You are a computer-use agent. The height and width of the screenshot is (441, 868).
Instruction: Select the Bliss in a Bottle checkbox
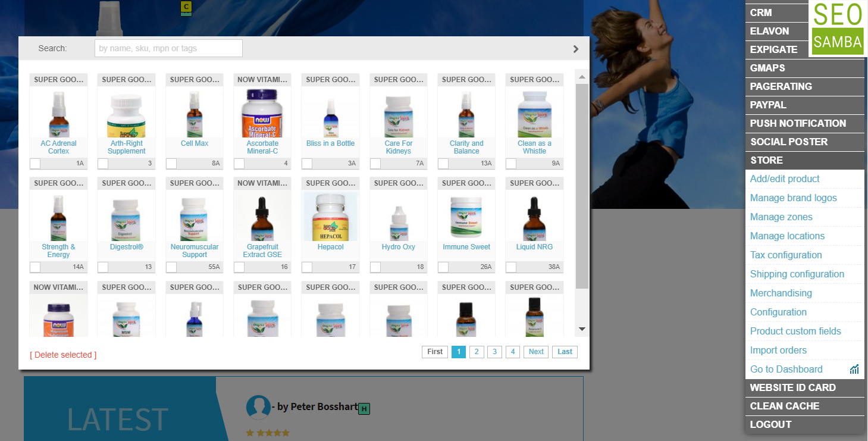pos(307,164)
